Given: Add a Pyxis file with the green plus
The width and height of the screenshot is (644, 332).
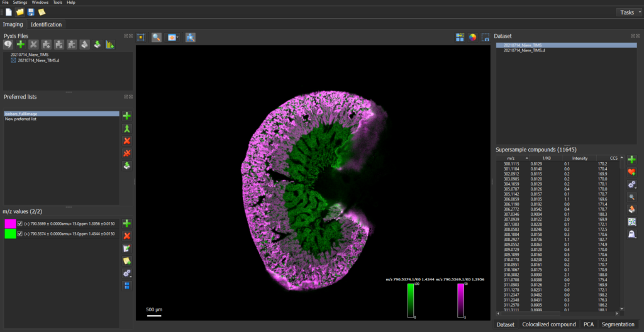Looking at the screenshot, I should 21,45.
